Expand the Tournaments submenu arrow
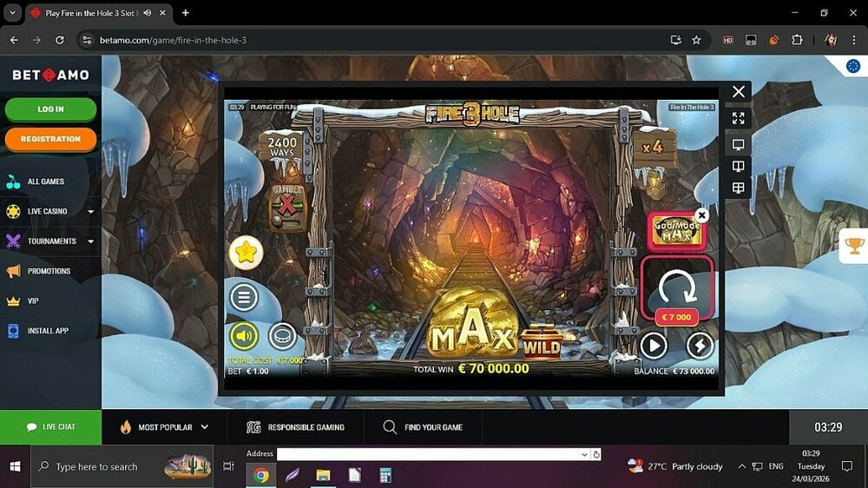The image size is (868, 488). pos(90,241)
